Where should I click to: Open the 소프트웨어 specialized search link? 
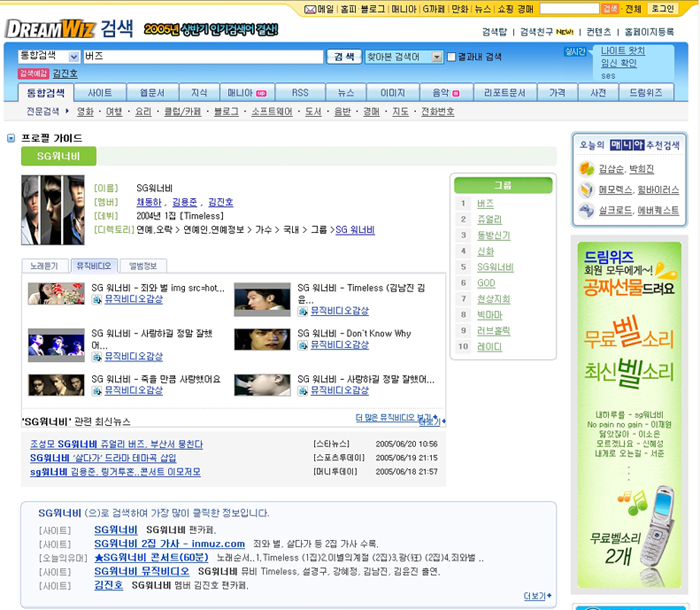point(272,112)
